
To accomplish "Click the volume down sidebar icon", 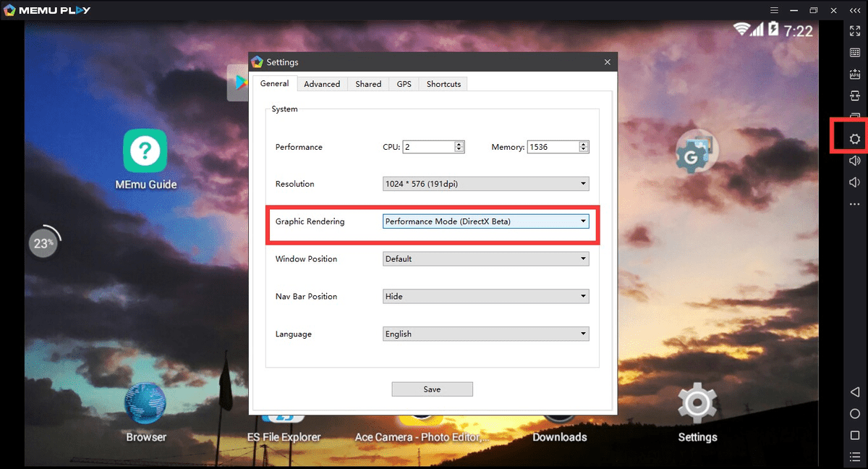I will 855,182.
